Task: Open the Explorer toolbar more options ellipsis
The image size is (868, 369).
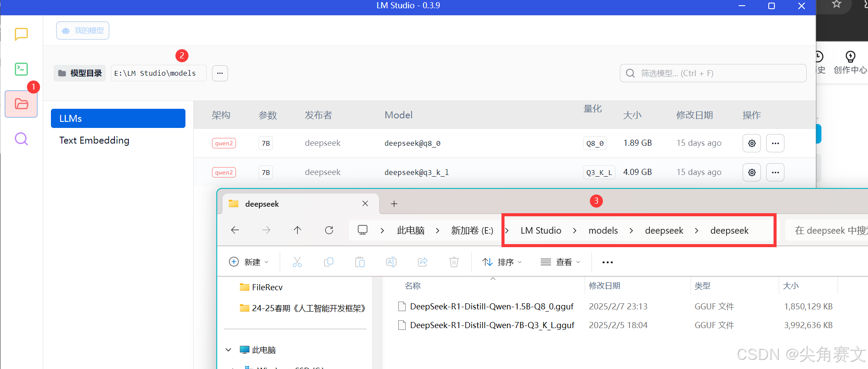Action: click(608, 262)
